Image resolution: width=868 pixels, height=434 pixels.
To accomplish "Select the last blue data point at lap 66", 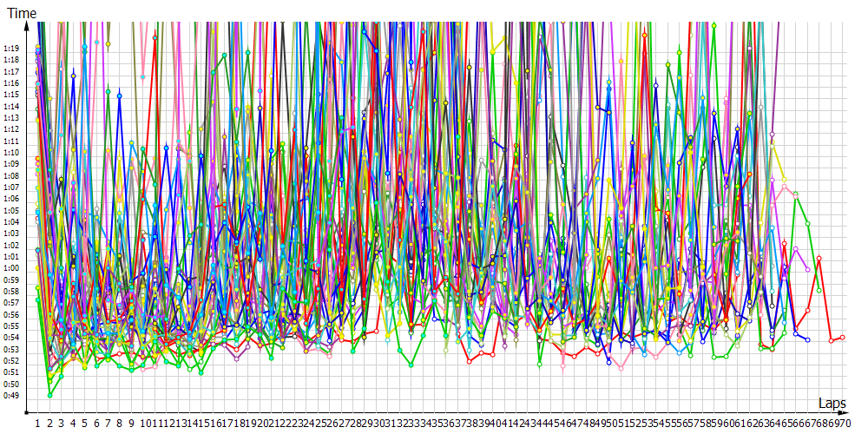I will click(807, 339).
